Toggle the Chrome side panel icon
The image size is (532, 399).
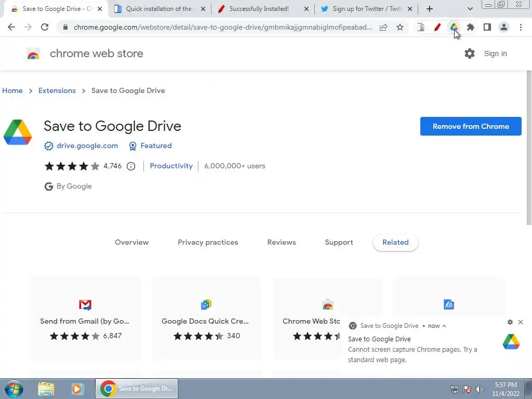click(487, 27)
